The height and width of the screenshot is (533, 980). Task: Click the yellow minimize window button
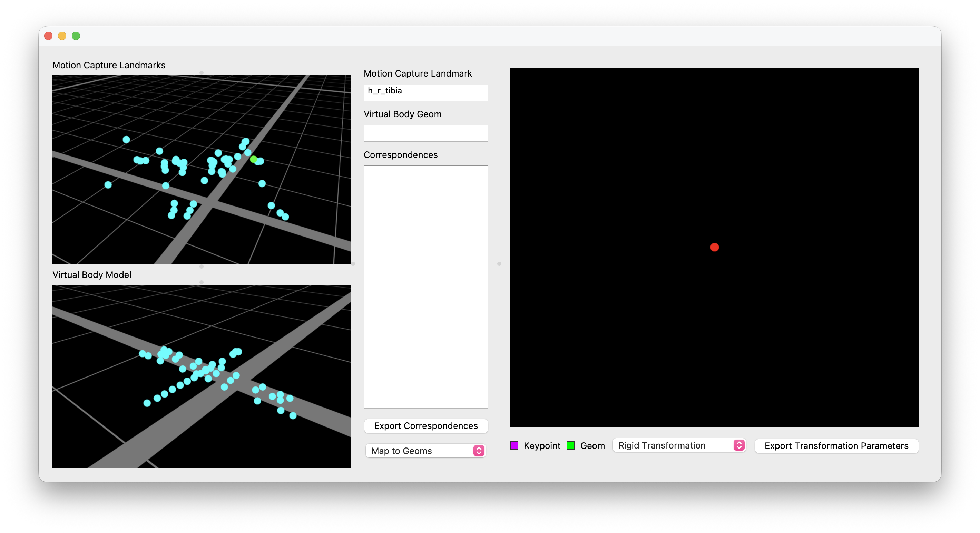62,36
